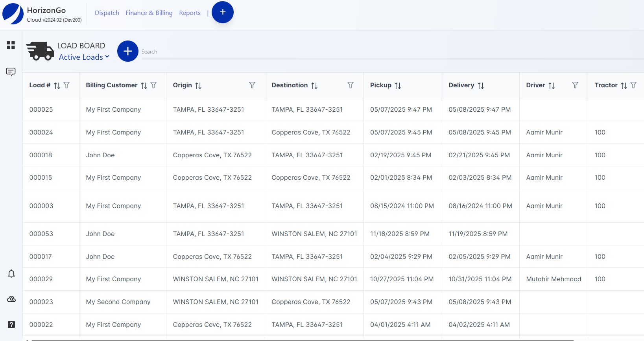This screenshot has height=341, width=644.
Task: Open the dashboard grid icon in sidebar
Action: (11, 45)
